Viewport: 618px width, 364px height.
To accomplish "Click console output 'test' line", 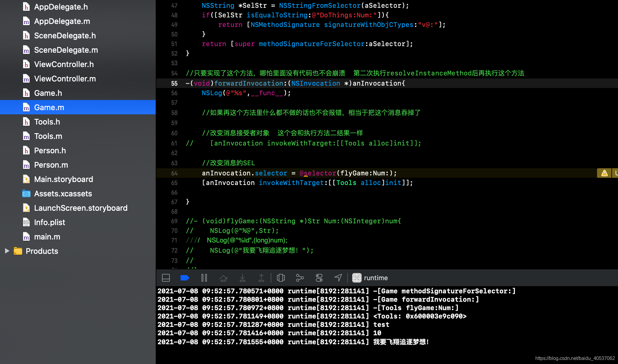I will [x=381, y=324].
